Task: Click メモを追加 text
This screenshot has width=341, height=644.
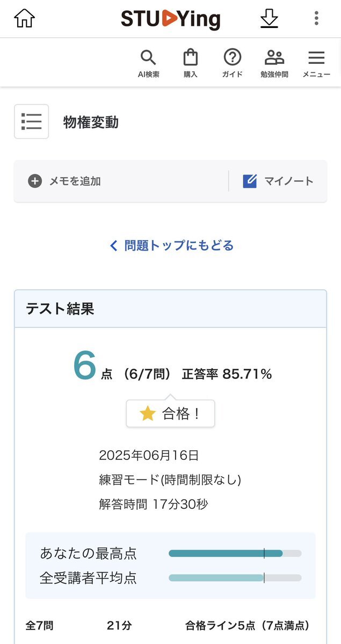Action: [x=75, y=181]
